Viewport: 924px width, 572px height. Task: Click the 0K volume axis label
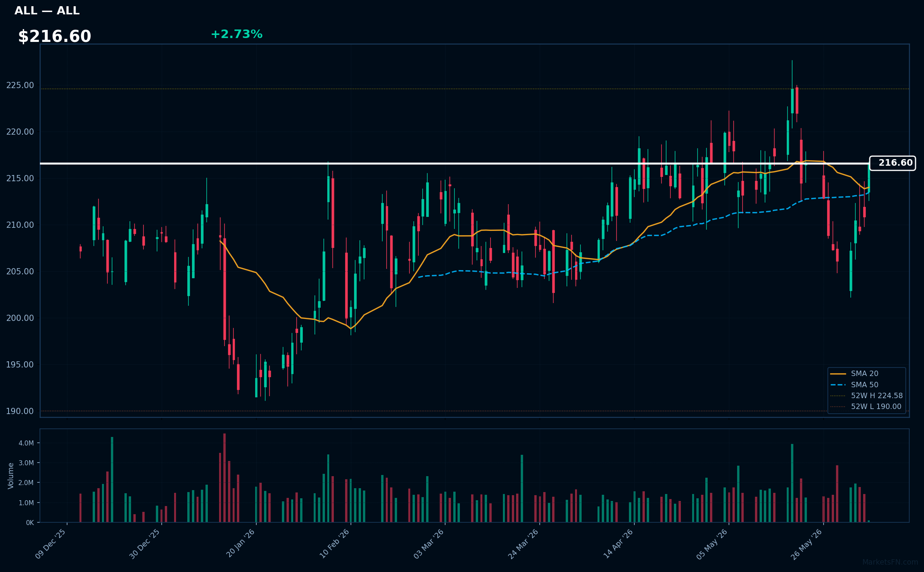click(30, 523)
